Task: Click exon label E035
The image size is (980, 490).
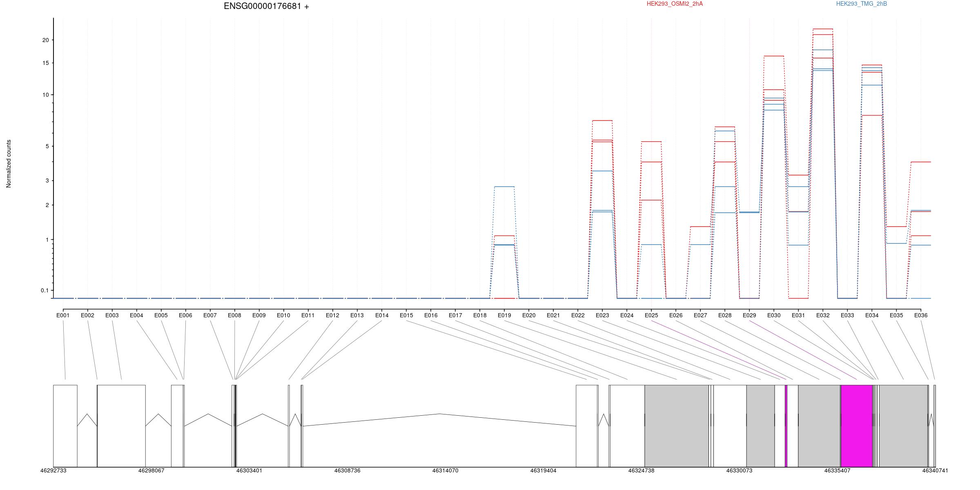Action: point(896,315)
